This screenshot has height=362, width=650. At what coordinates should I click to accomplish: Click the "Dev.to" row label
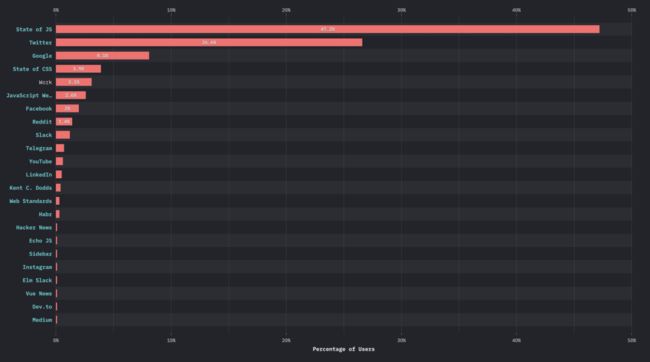pyautogui.click(x=42, y=307)
